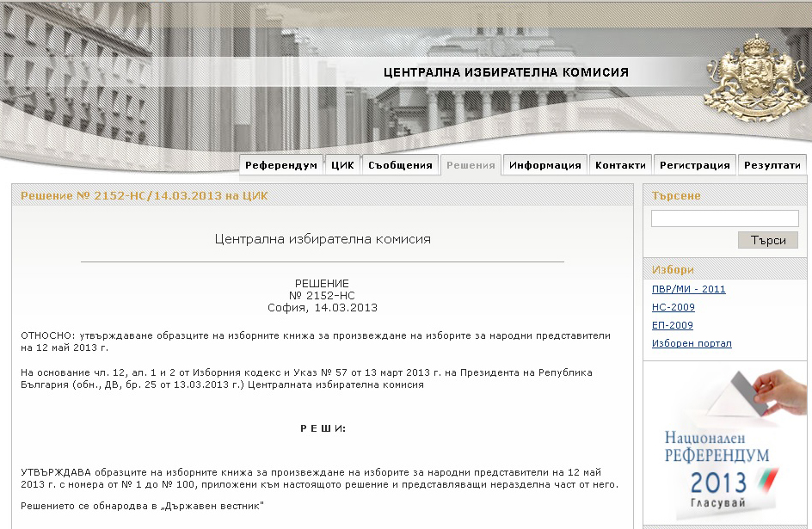Screen dimensions: 812x529
Task: Switch to the ЦИК tab
Action: pyautogui.click(x=342, y=165)
